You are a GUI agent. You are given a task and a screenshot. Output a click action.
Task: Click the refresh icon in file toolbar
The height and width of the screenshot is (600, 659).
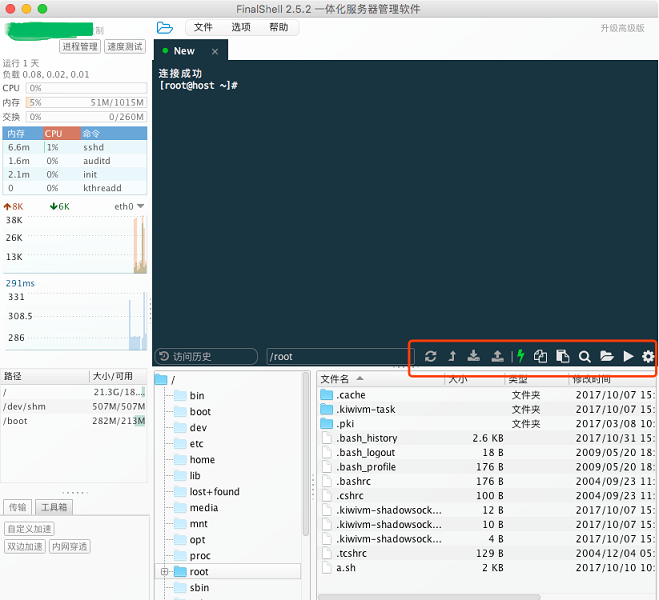coord(430,356)
